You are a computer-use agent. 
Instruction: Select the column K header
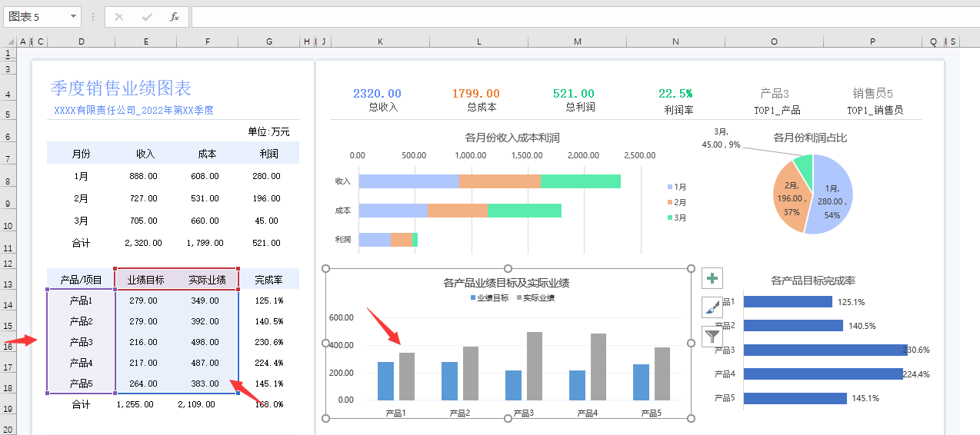(x=380, y=42)
